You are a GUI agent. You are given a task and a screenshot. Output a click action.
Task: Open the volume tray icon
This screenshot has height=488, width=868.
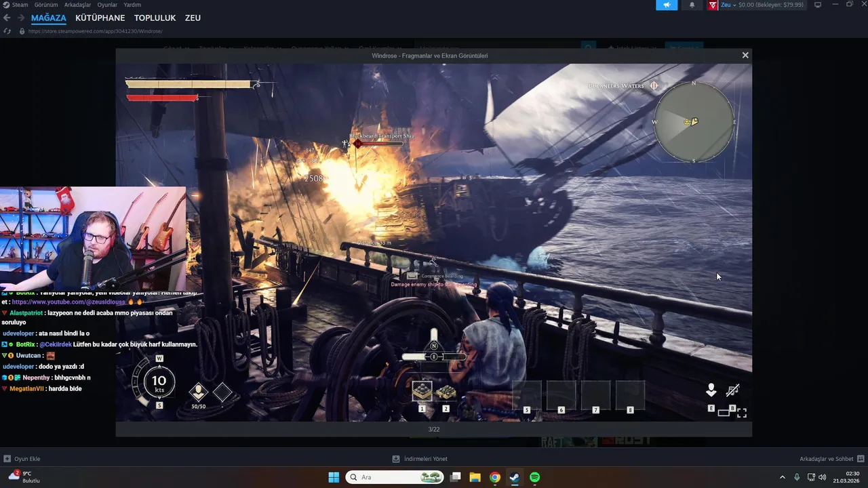pyautogui.click(x=823, y=477)
